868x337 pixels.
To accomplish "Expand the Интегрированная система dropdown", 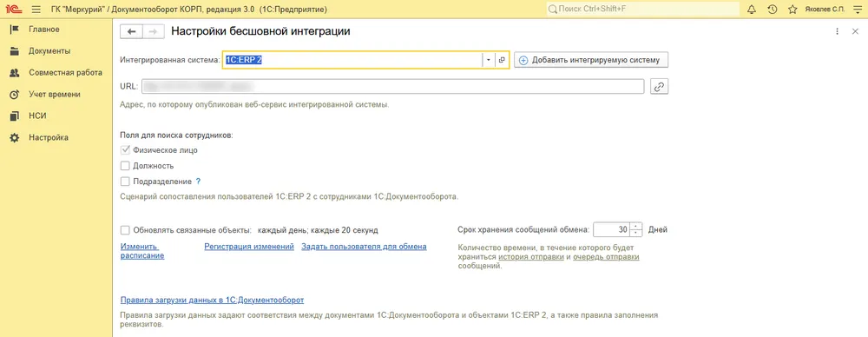I will coord(488,60).
